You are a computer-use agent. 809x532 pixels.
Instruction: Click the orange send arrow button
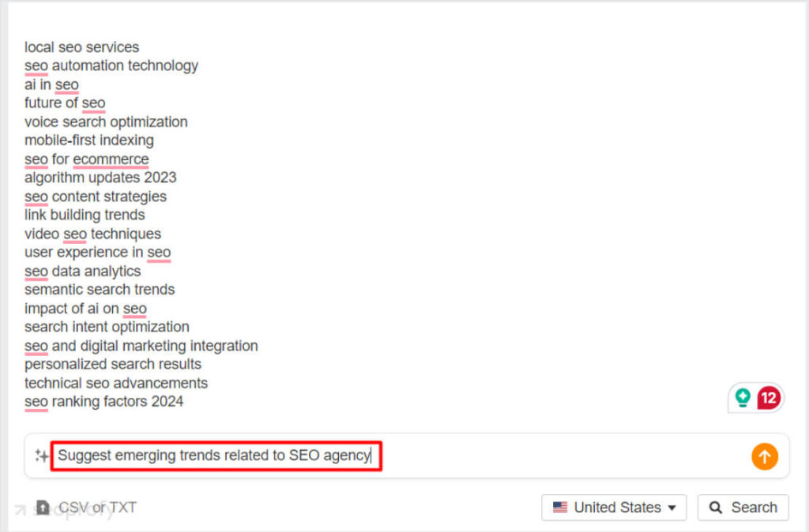(764, 456)
